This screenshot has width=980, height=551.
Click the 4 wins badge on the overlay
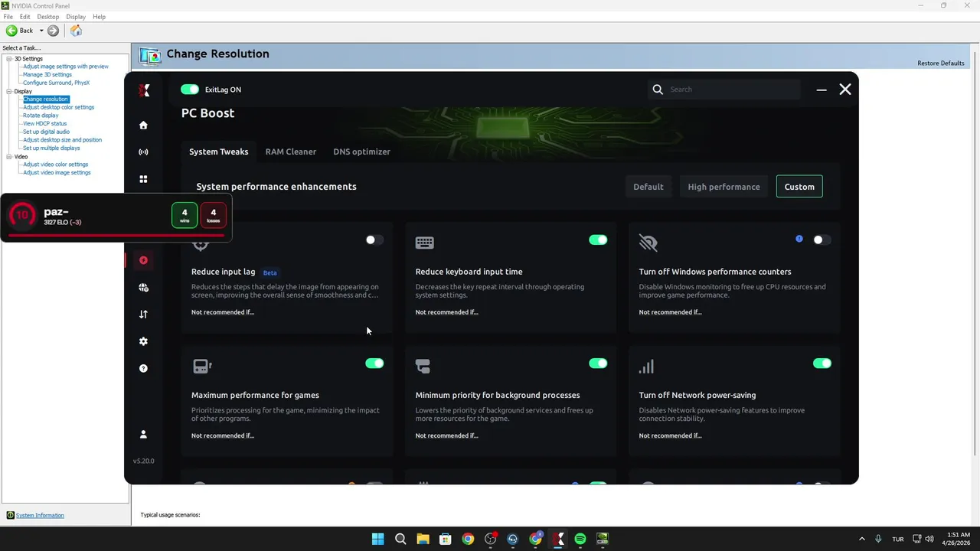pyautogui.click(x=185, y=215)
